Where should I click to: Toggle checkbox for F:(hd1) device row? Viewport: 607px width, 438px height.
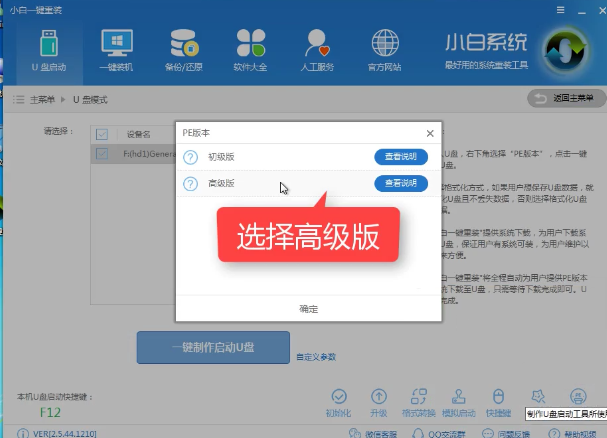pos(102,154)
